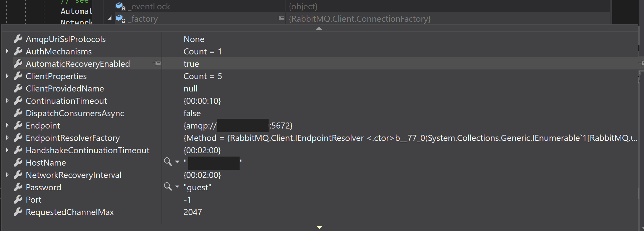644x231 pixels.
Task: Expand the NetworkRecoveryInterval node
Action: point(7,175)
